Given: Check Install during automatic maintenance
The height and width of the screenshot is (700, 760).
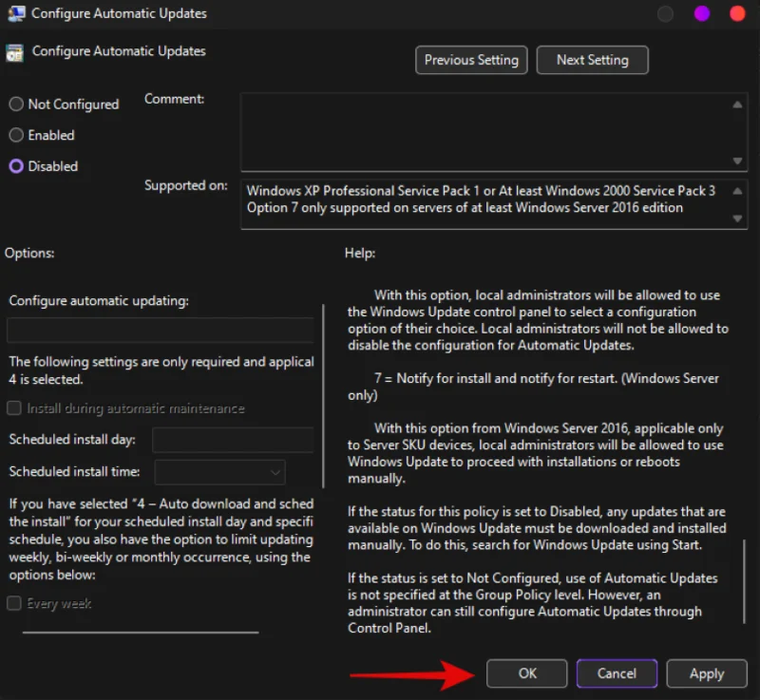Looking at the screenshot, I should coord(15,408).
